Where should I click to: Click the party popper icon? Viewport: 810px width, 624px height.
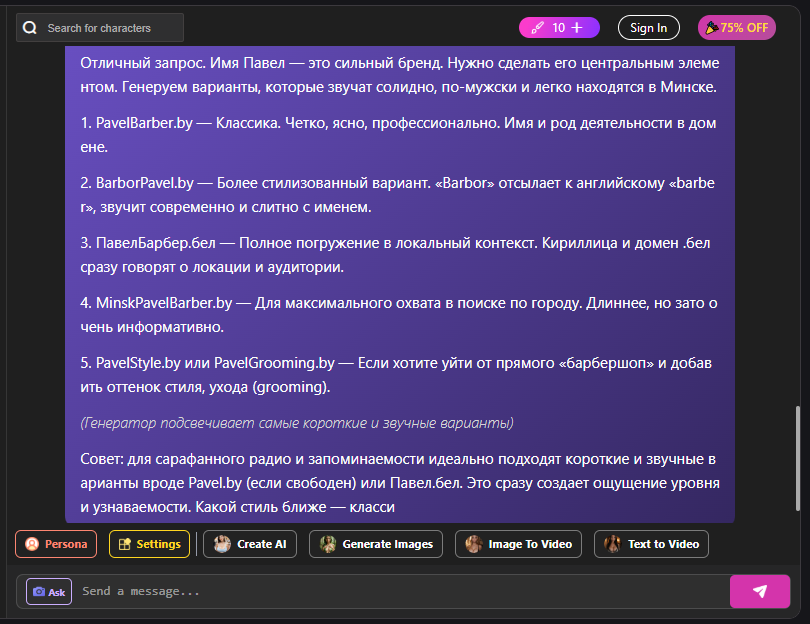pos(712,28)
